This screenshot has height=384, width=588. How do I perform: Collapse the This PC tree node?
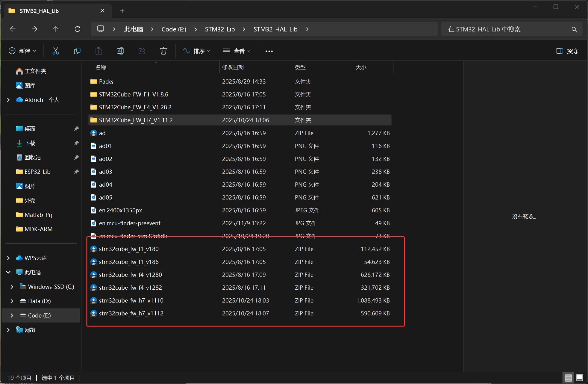pos(8,272)
